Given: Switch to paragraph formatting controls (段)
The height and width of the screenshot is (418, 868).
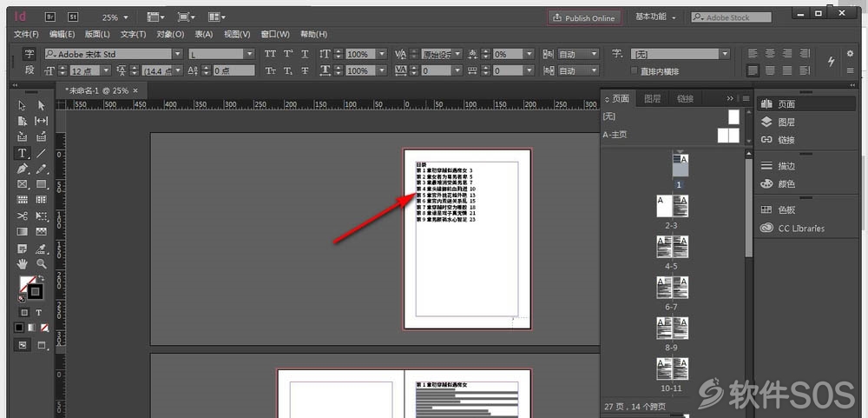Looking at the screenshot, I should click(30, 70).
